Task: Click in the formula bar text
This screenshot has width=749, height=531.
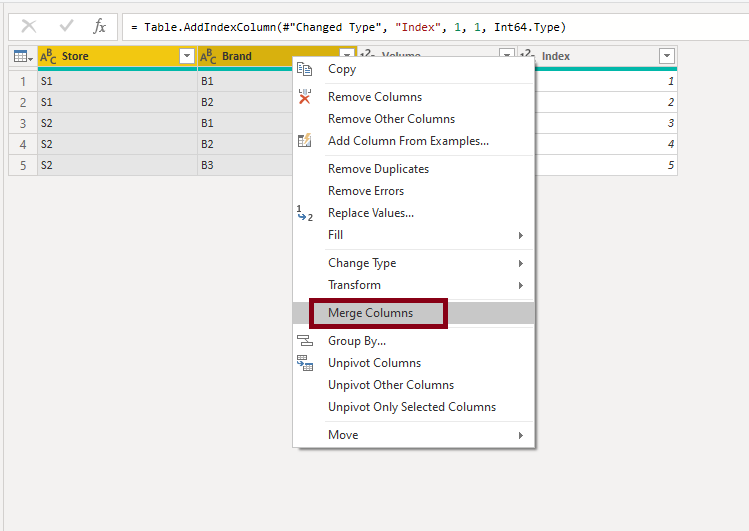Action: (348, 27)
